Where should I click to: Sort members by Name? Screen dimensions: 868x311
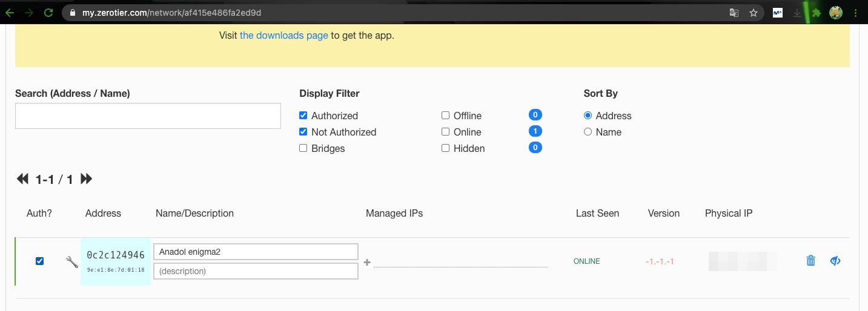click(588, 132)
